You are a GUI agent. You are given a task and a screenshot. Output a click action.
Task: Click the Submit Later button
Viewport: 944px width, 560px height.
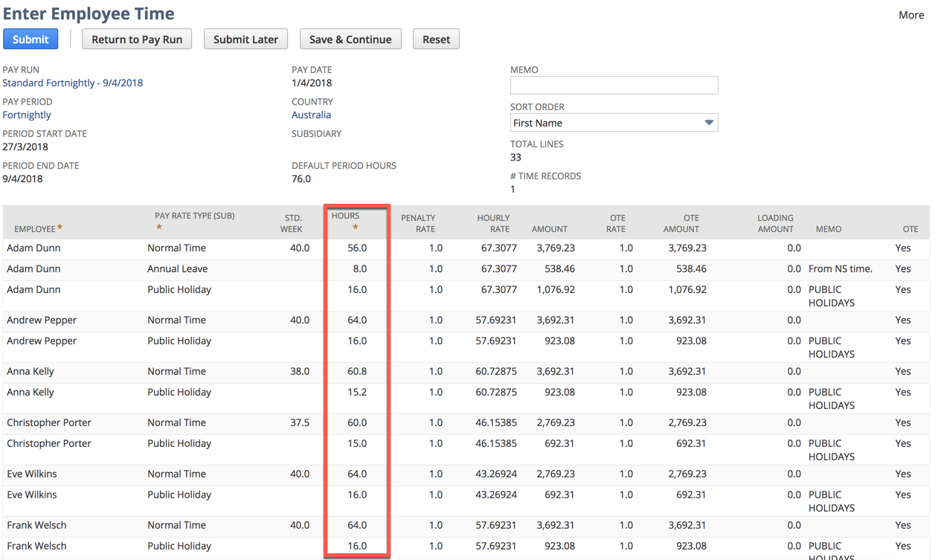[245, 39]
